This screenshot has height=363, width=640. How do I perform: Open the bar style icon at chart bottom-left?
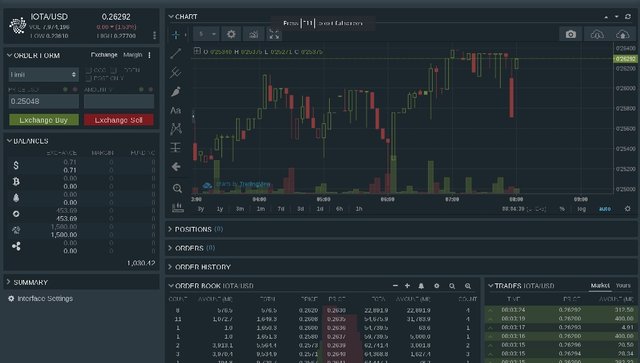pyautogui.click(x=178, y=208)
